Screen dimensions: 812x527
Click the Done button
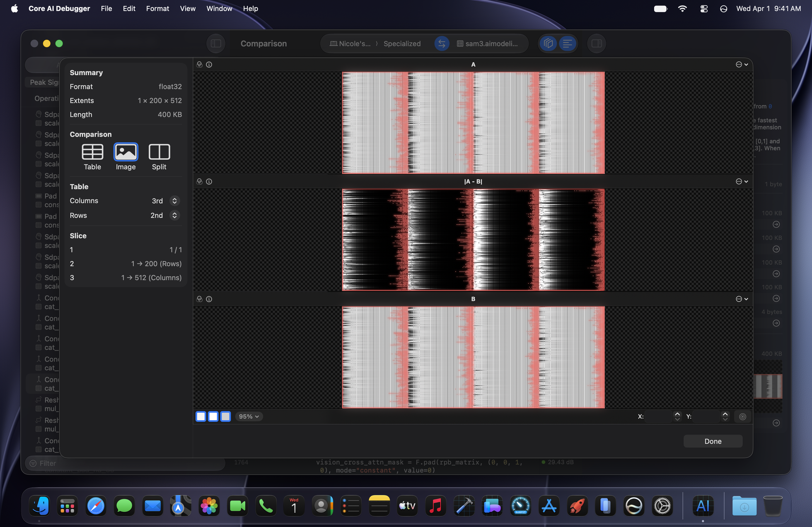(713, 441)
